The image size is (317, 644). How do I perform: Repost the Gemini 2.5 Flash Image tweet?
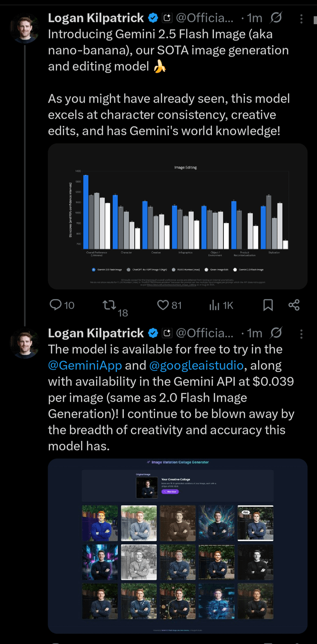pos(109,305)
